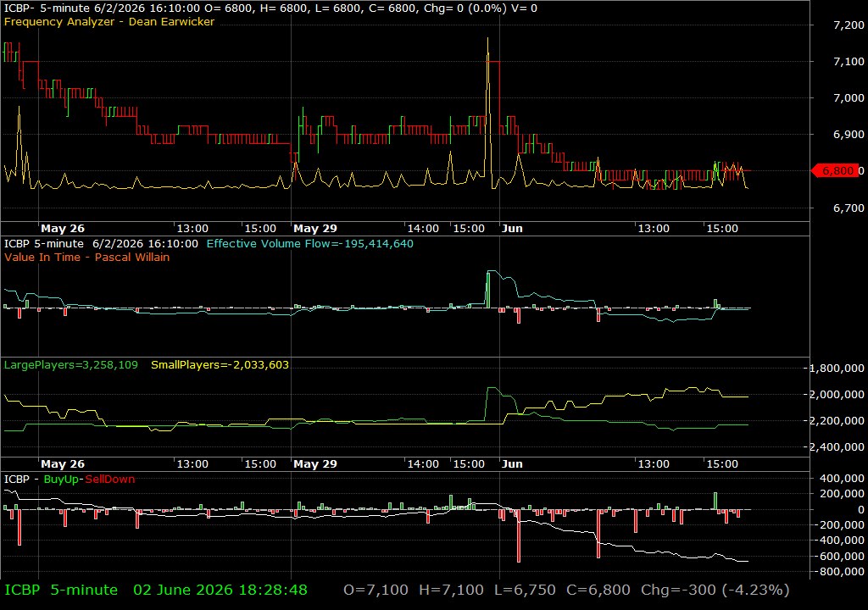
Task: Click the '02 June 2026 18:28:48' timestamp
Action: 220,590
